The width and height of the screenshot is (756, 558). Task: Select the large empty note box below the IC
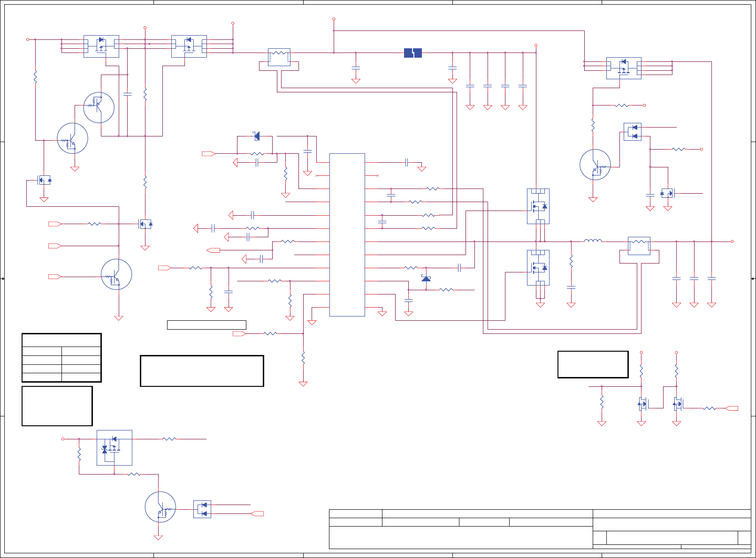tap(202, 371)
